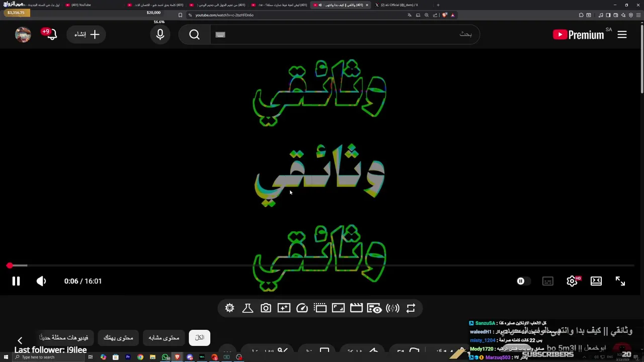Start voice search with the microphone
644x362 pixels.
click(160, 35)
